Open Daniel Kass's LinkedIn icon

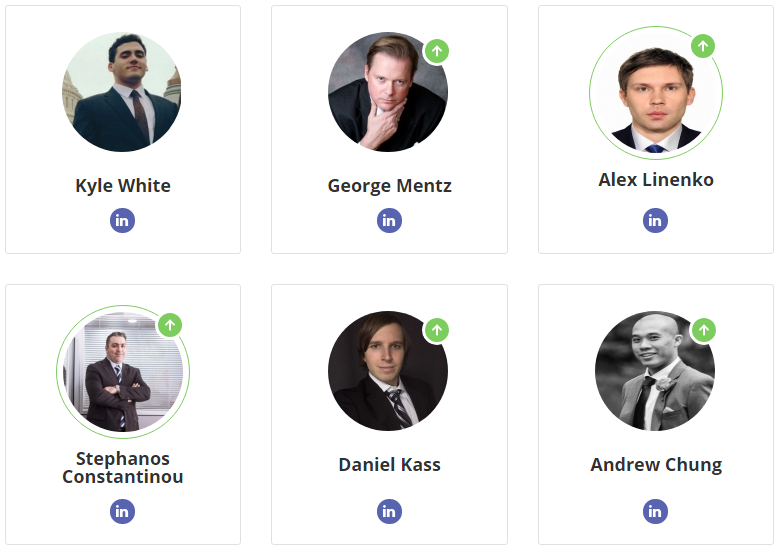tap(389, 512)
